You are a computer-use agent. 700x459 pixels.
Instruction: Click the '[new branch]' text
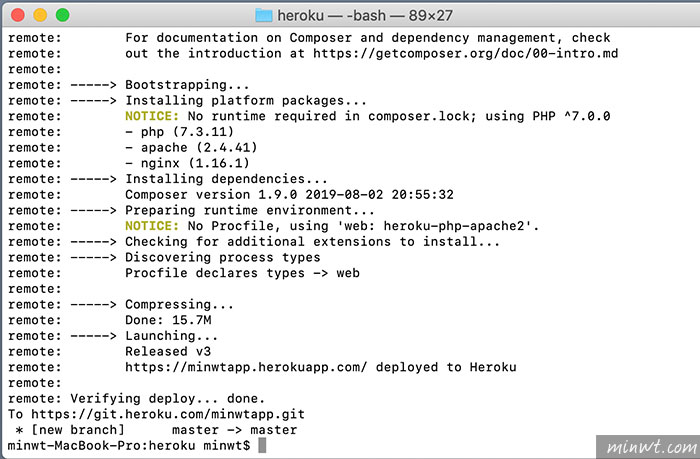[x=78, y=430]
